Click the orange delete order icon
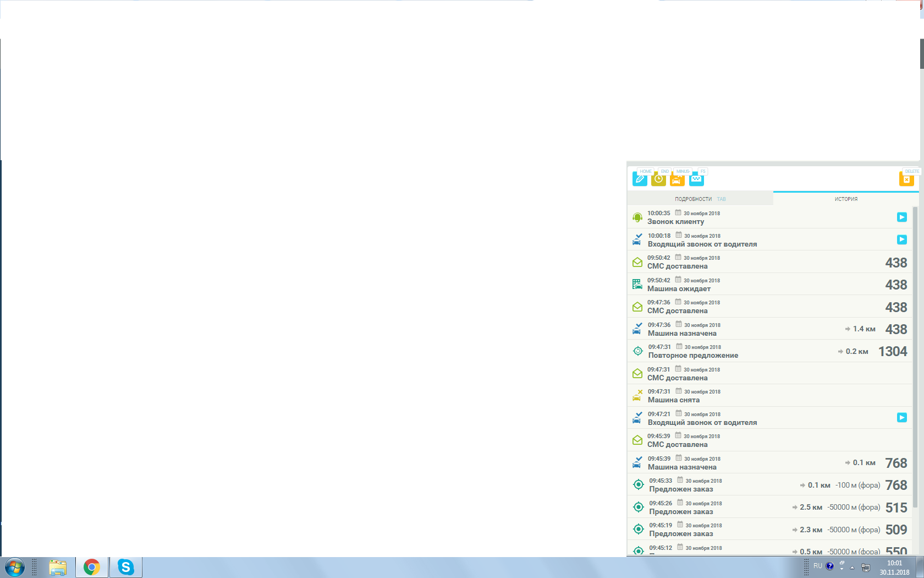 (906, 179)
